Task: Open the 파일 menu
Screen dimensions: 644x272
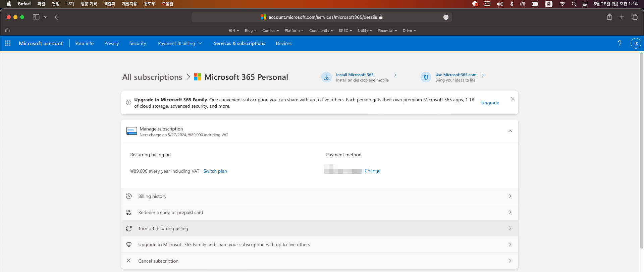Action: point(41,4)
